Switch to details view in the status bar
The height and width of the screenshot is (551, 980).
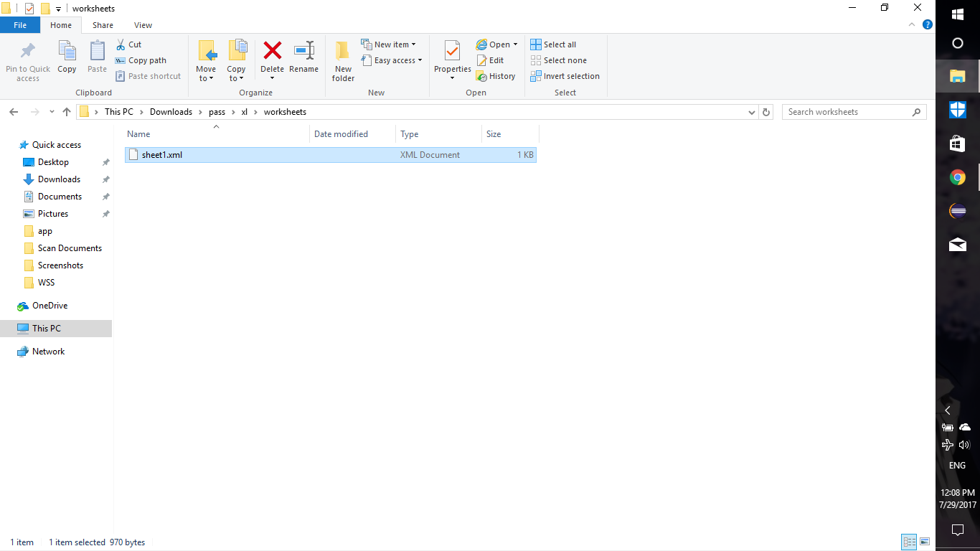point(909,542)
